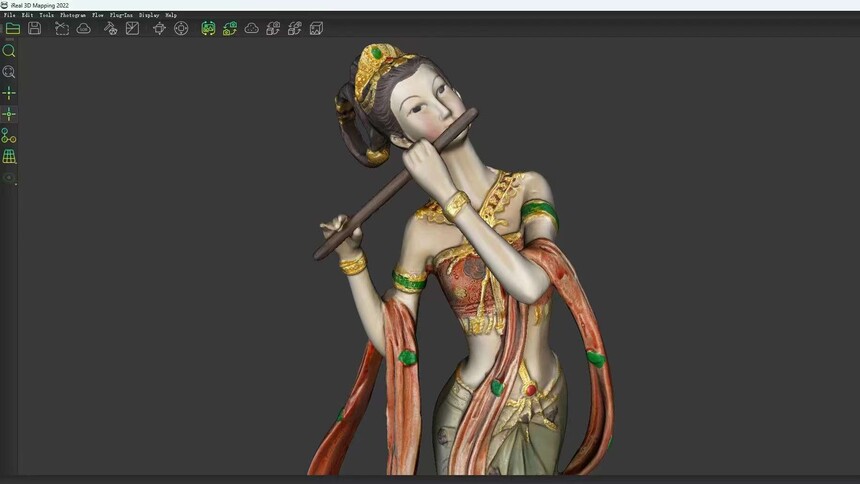The image size is (860, 484).
Task: Click the connected nodes icon in sidebar
Action: pos(9,136)
